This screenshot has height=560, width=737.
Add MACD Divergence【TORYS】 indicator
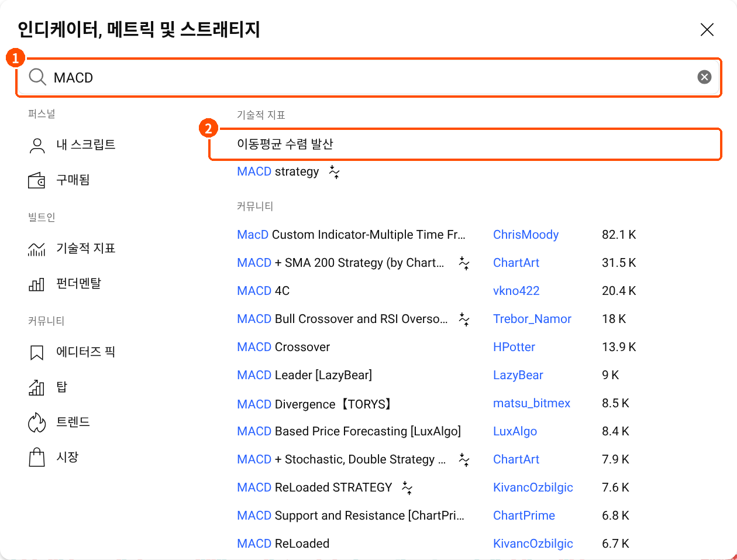click(x=315, y=404)
